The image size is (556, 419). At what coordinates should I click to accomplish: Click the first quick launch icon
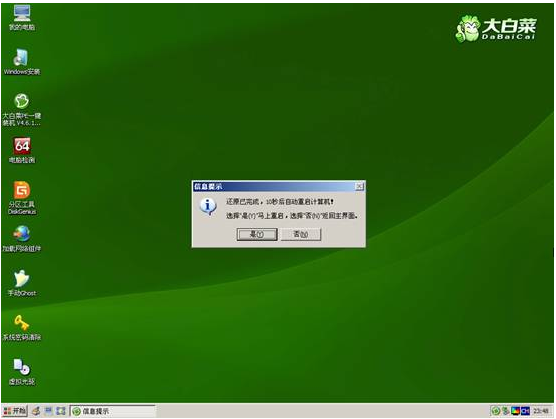pos(36,411)
